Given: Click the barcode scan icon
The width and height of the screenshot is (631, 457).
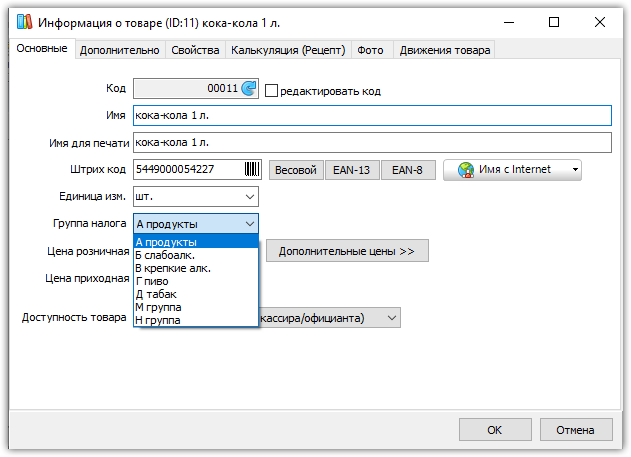Looking at the screenshot, I should coord(252,169).
